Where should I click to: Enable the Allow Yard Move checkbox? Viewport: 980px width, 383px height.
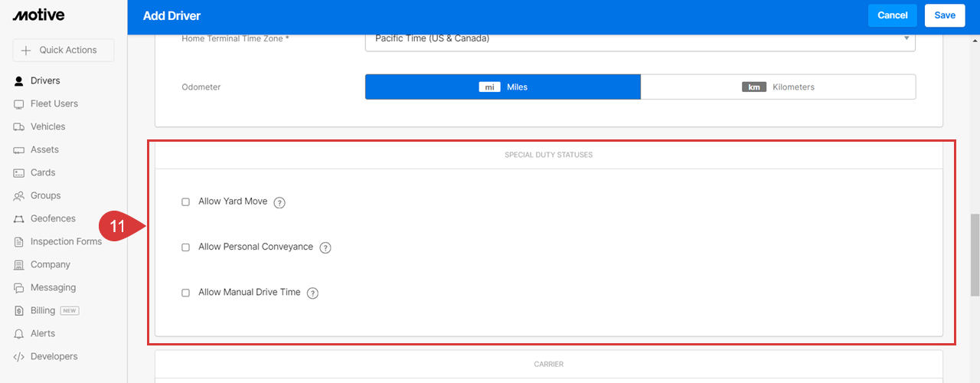coord(185,202)
